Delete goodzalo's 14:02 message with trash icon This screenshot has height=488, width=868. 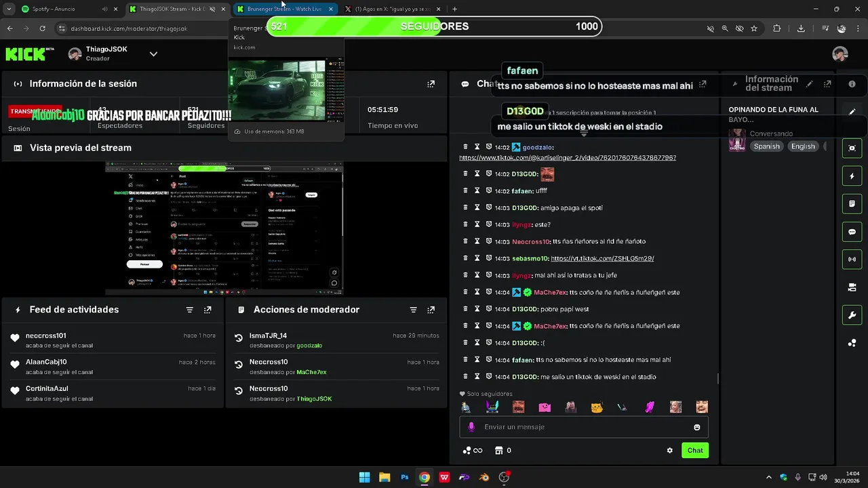[465, 147]
